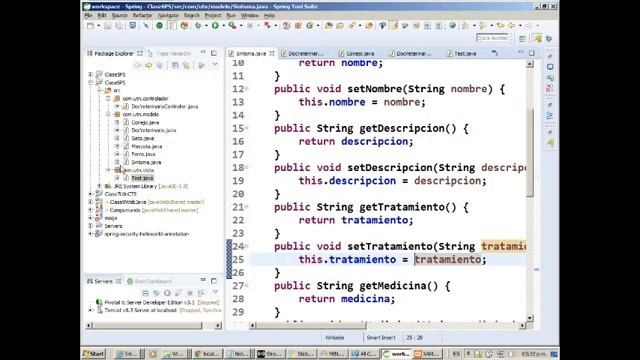Select Sintoma.java in Package Explorer
This screenshot has height=360, width=640.
146,162
